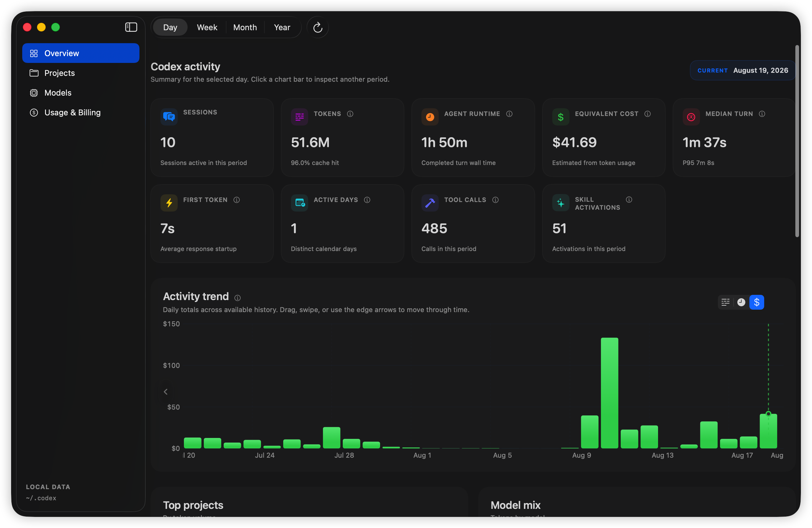This screenshot has width=812, height=528.
Task: Click the CURRENT August 19, 2026 badge
Action: 742,71
